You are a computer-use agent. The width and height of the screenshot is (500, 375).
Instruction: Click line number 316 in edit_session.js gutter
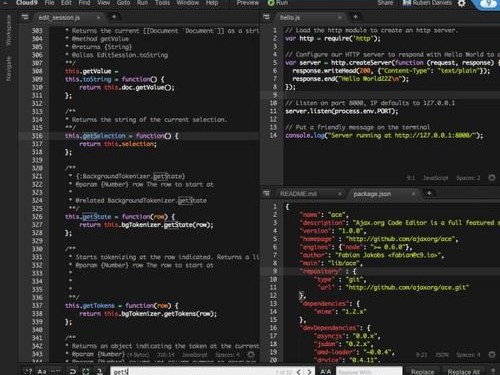tap(37, 136)
